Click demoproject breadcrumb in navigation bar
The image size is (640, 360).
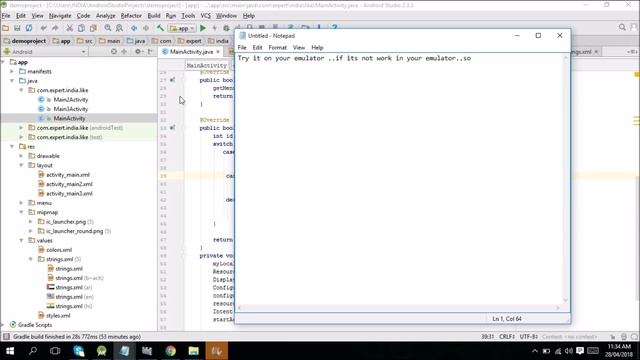[x=25, y=41]
